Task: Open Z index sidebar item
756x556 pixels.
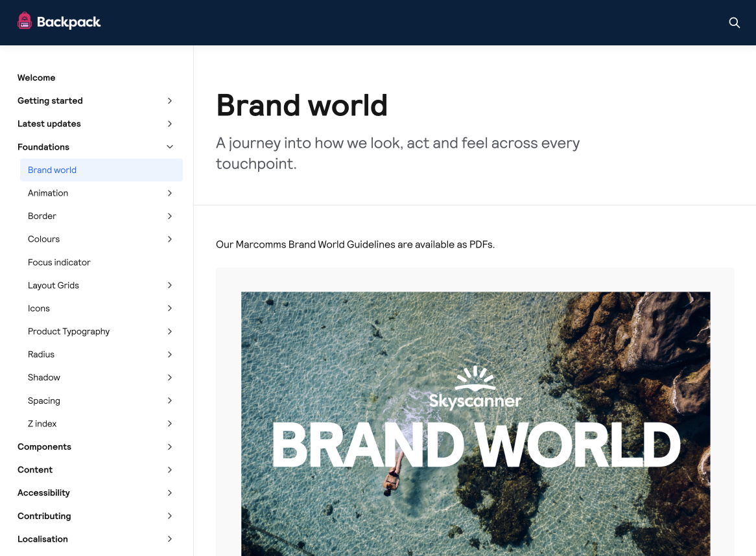Action: pos(42,424)
